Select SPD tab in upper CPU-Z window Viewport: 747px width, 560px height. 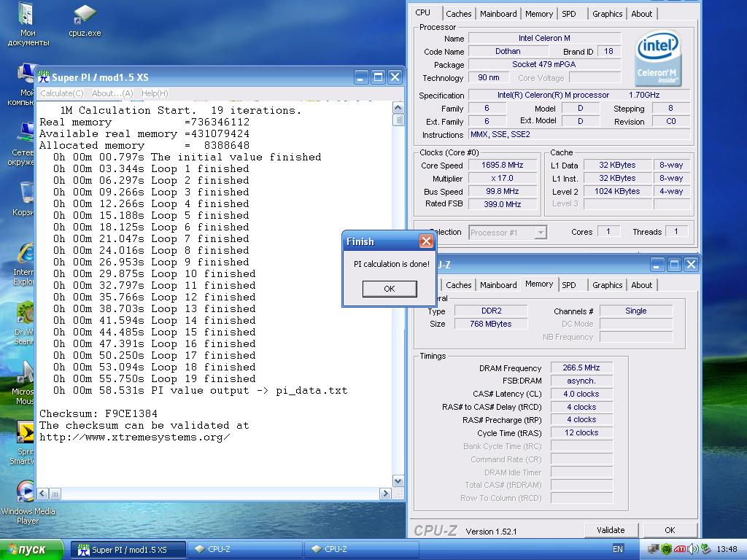(569, 14)
